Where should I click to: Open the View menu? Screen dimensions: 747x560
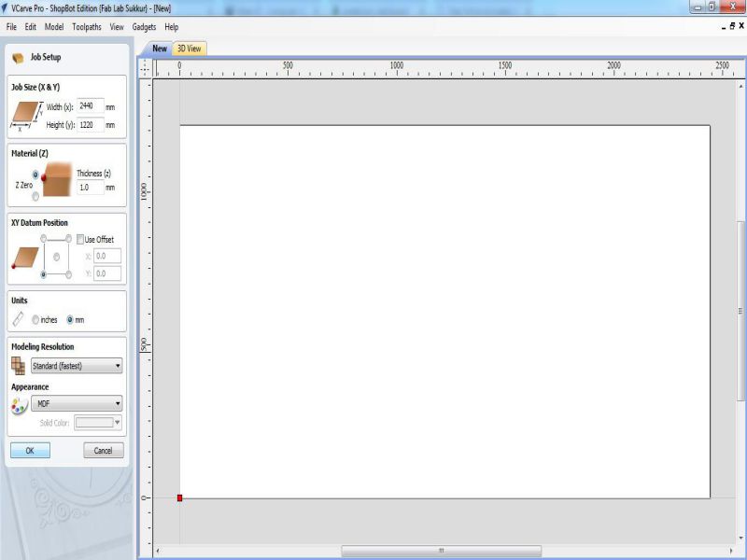tap(117, 27)
